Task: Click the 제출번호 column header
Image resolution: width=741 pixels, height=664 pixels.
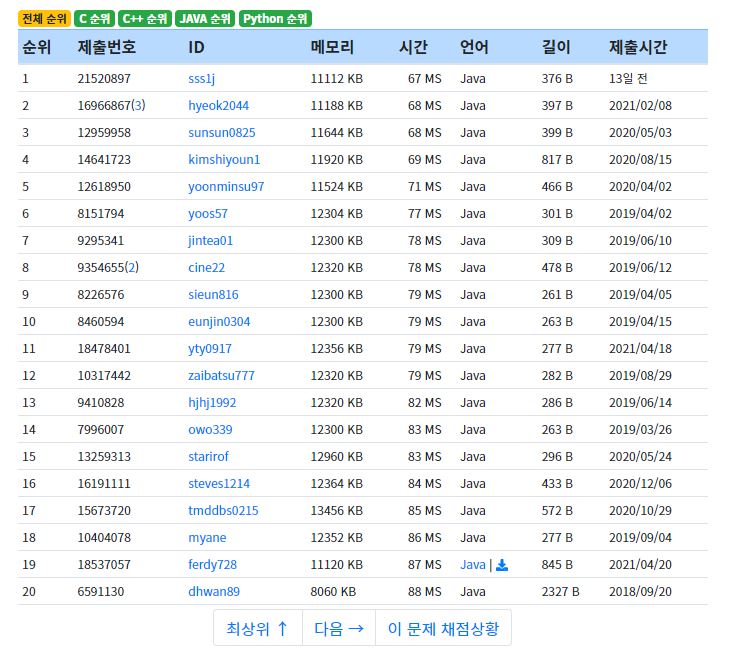Action: [107, 47]
